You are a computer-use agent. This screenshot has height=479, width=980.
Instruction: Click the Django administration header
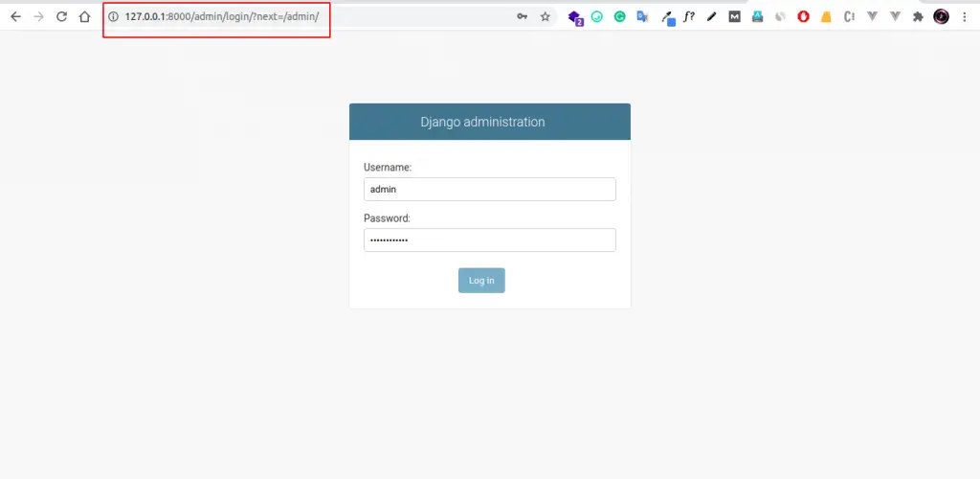(482, 122)
